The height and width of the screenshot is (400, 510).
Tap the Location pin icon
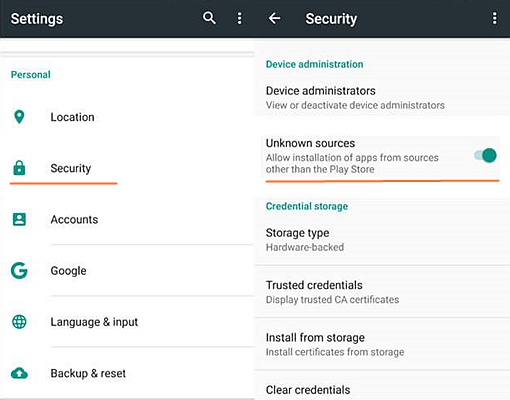[x=19, y=117]
